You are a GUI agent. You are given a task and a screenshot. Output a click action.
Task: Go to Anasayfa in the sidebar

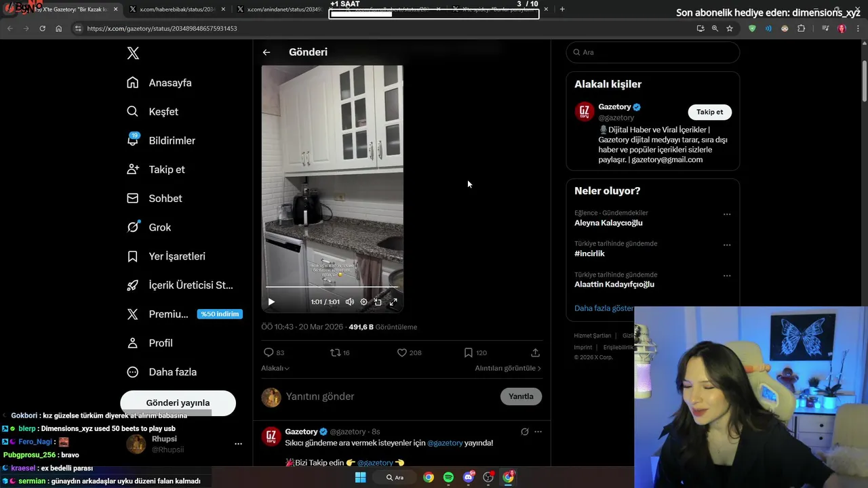point(159,83)
